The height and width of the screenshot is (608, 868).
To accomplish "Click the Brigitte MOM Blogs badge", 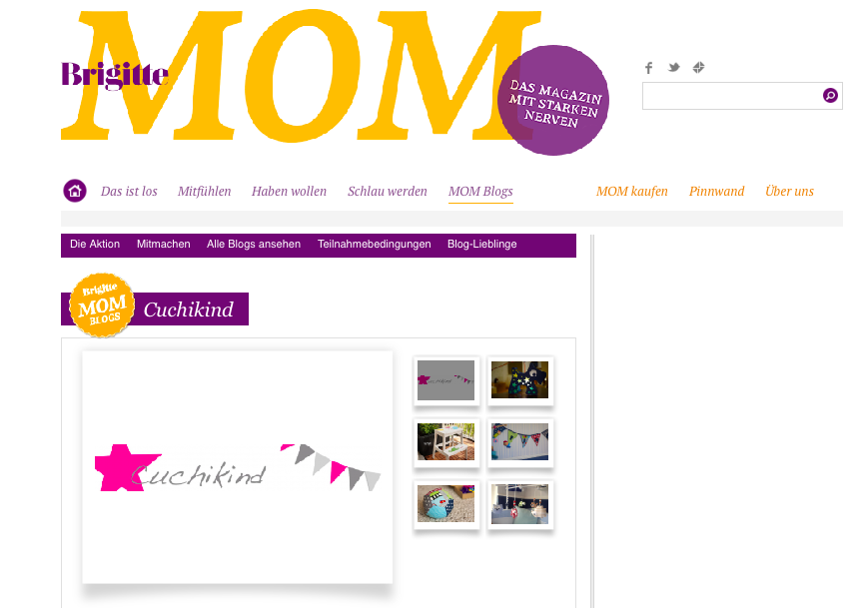I will (x=102, y=304).
